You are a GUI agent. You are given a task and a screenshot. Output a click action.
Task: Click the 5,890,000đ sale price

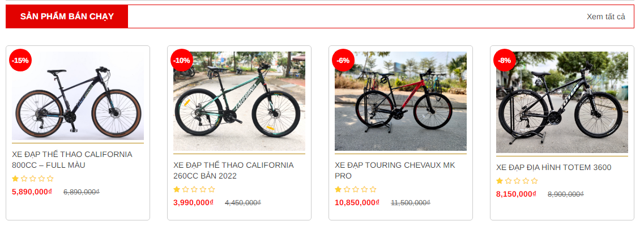tap(32, 192)
